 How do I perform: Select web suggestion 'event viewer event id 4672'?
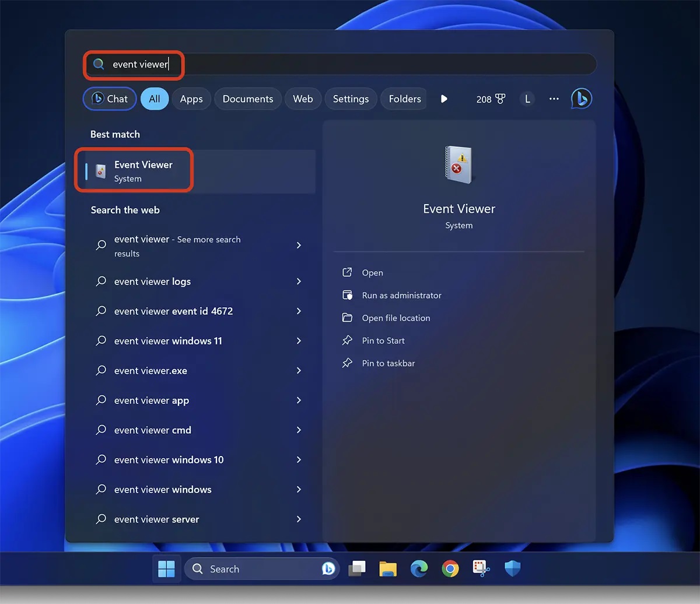point(200,311)
